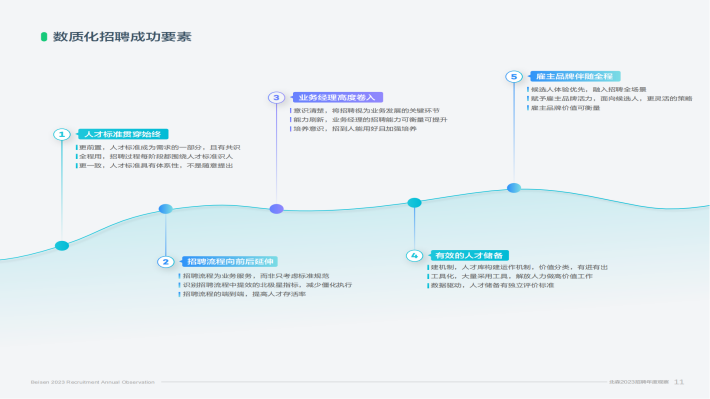Click the numbered circle 2 icon
This screenshot has width=710, height=399.
coord(166,262)
